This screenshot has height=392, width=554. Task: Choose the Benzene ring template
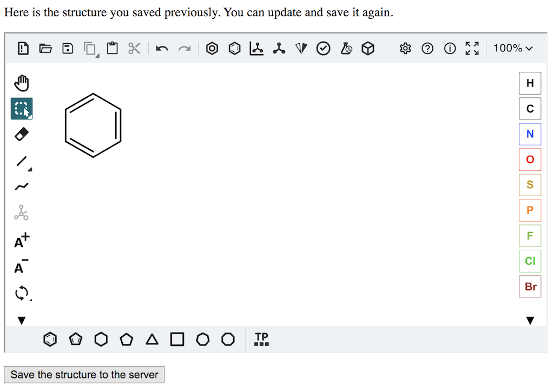[x=50, y=339]
